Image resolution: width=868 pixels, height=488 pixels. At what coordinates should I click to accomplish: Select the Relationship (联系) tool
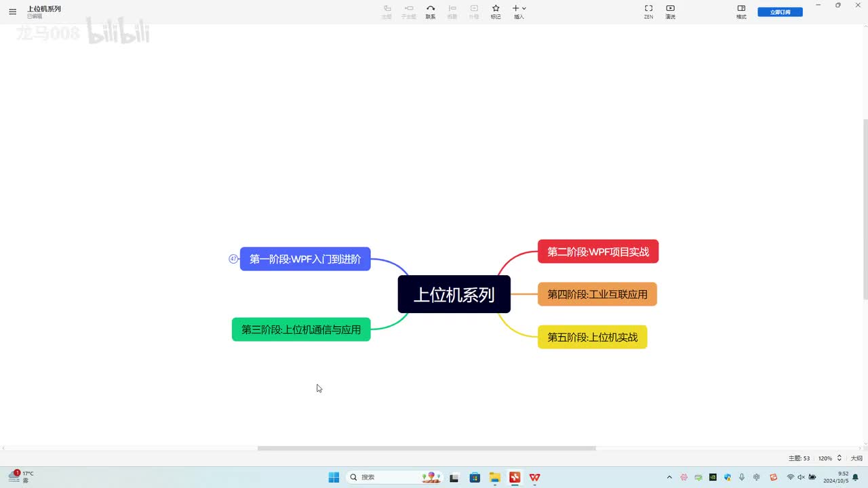pos(431,12)
